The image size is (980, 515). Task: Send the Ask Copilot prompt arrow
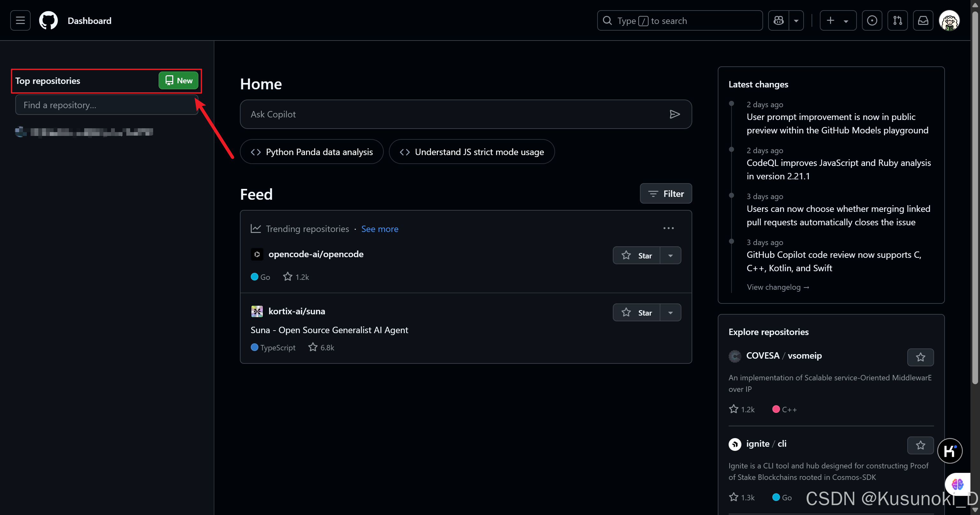674,114
